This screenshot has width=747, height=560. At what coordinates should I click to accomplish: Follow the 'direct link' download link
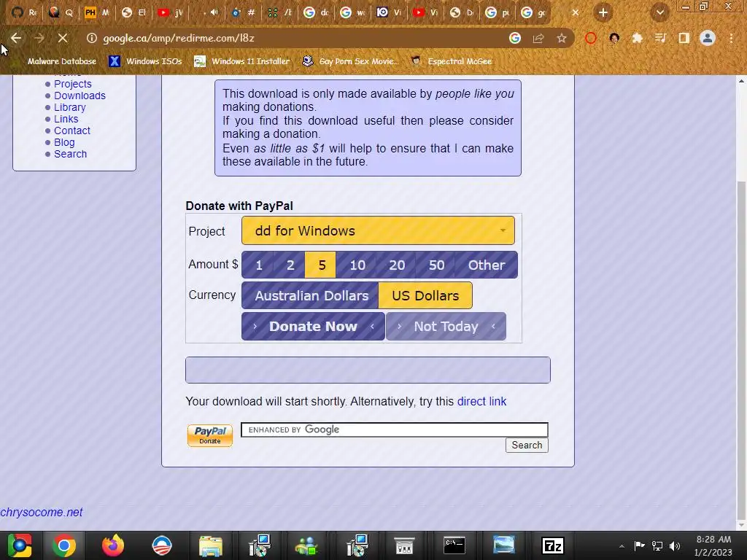coord(481,402)
